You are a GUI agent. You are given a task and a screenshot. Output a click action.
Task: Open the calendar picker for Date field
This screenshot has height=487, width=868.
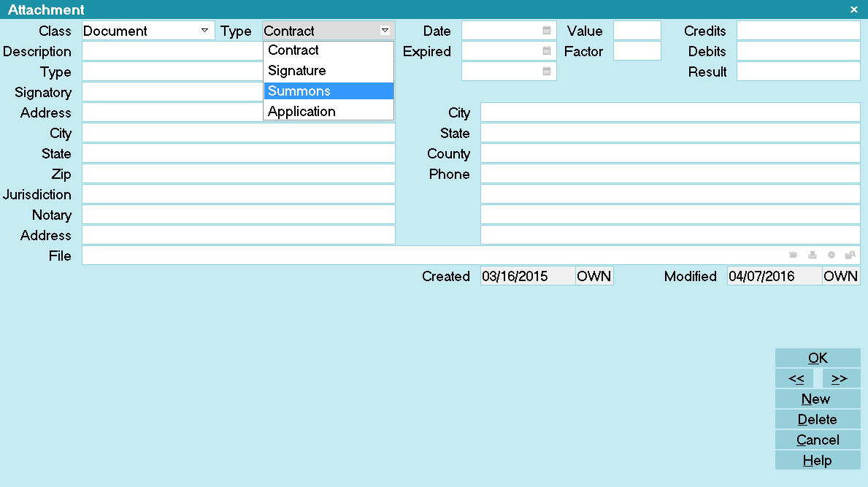(x=547, y=31)
